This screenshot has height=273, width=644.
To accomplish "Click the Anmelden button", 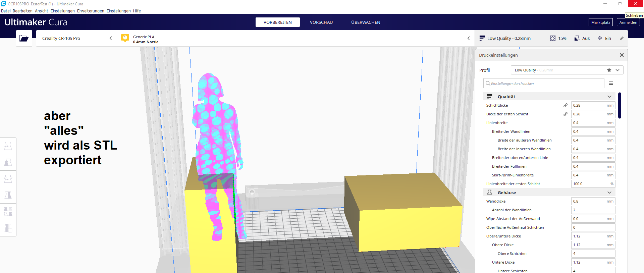I will 628,22.
